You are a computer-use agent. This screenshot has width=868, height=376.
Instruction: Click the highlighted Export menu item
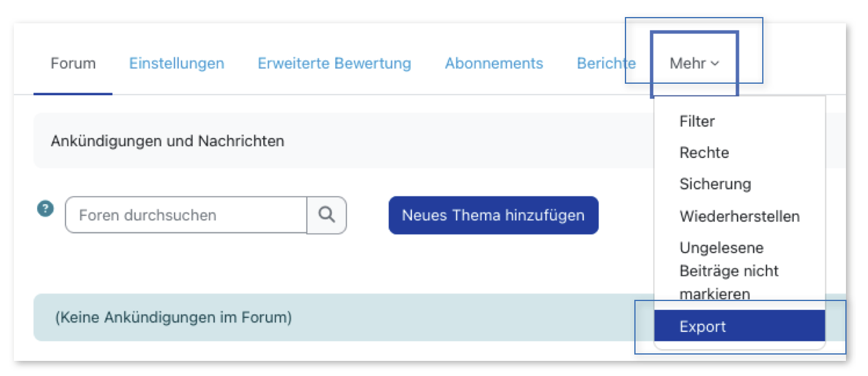(702, 326)
